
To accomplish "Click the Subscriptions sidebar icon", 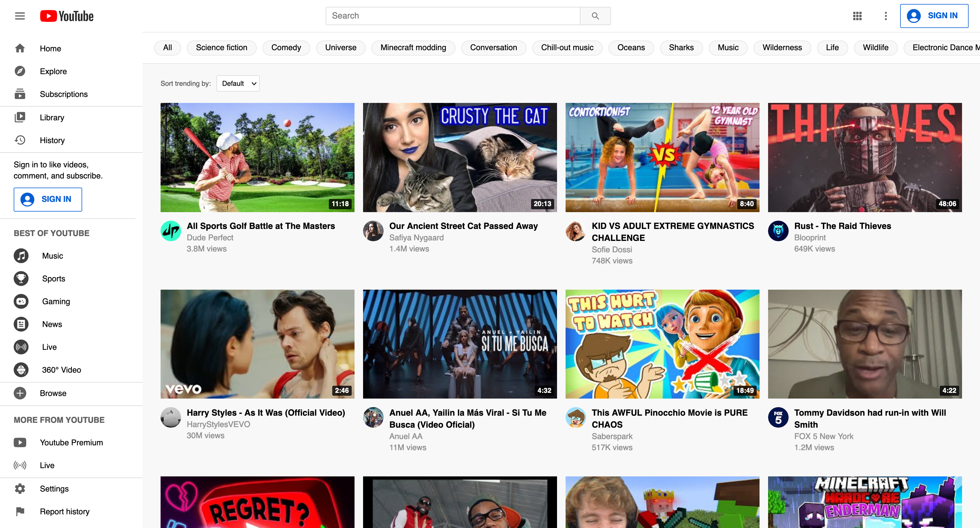I will pyautogui.click(x=20, y=94).
